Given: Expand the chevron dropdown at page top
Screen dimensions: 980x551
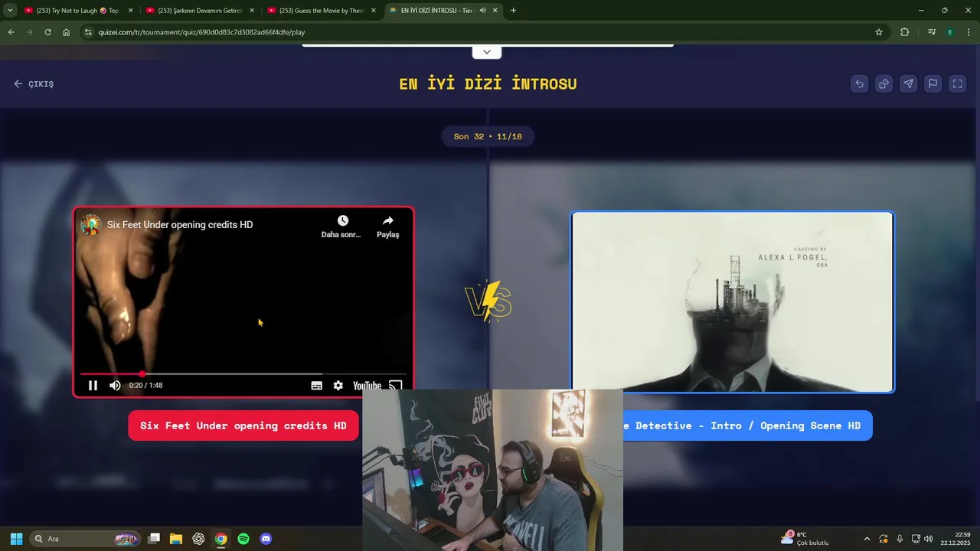Looking at the screenshot, I should click(487, 52).
